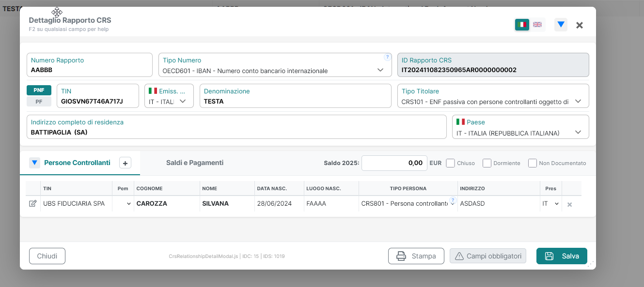Switch to Saldi e Pagamenti tab
The width and height of the screenshot is (644, 287).
click(195, 163)
